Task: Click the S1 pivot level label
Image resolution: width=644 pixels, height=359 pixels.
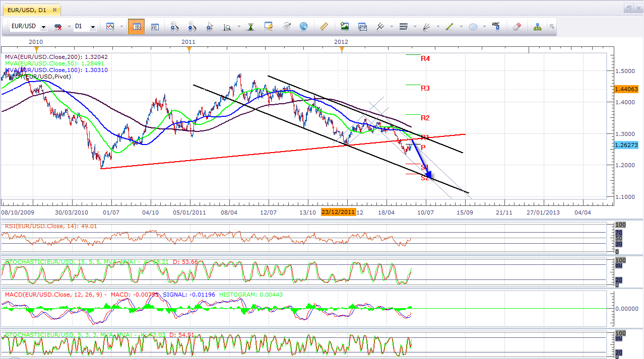Action: click(x=425, y=167)
